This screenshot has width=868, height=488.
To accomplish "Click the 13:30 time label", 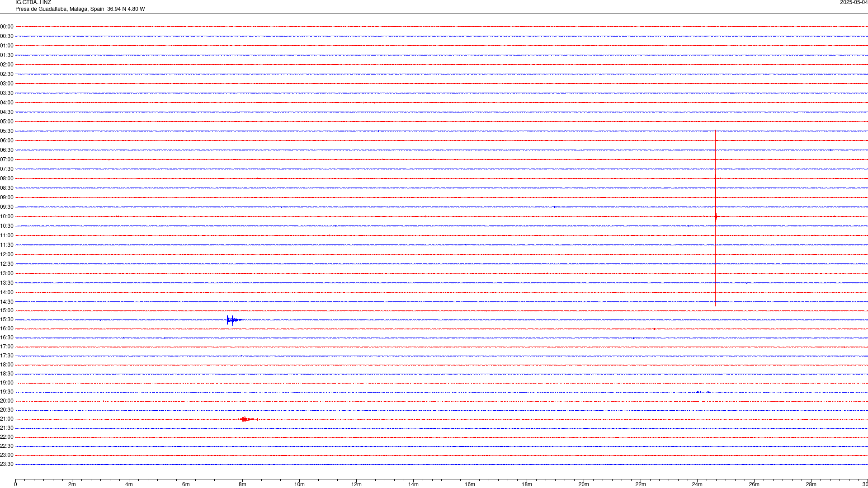I will (x=7, y=283).
